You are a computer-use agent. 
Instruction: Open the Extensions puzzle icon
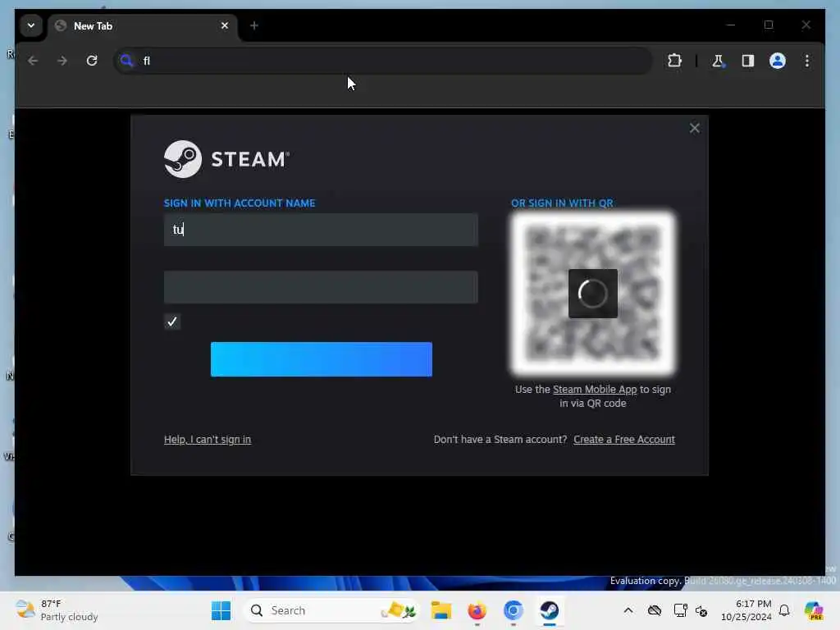(x=674, y=61)
